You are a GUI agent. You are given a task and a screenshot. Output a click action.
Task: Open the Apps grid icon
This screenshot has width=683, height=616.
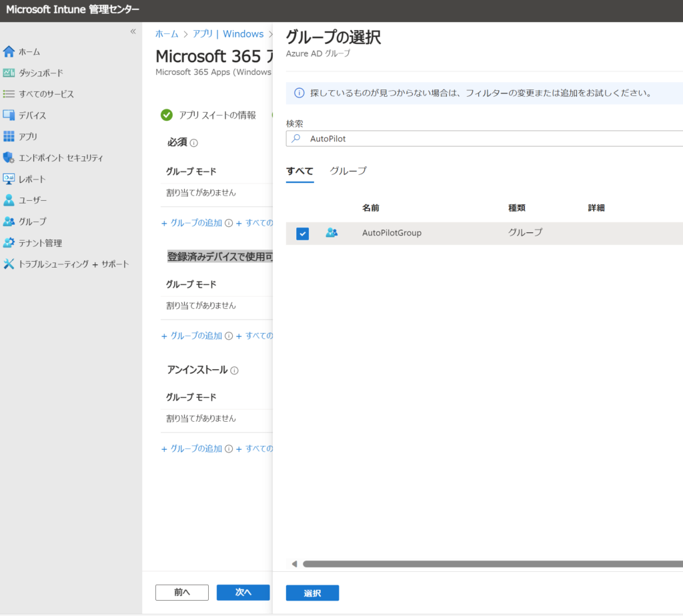(9, 136)
